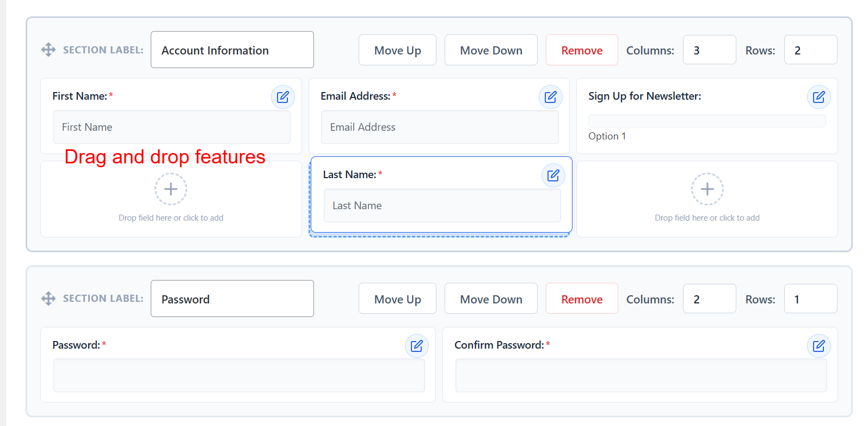Edit the Last Name field using pencil icon
This screenshot has width=868, height=426.
click(553, 175)
